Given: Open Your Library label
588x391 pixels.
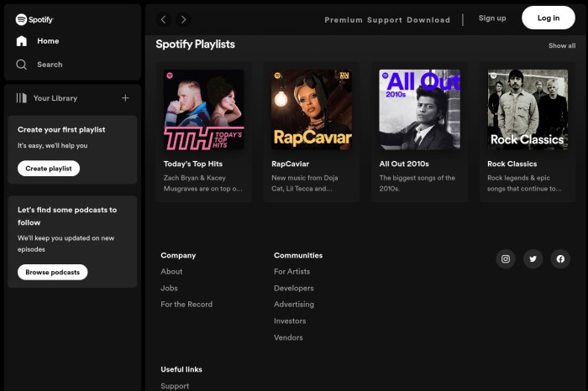Looking at the screenshot, I should click(55, 98).
